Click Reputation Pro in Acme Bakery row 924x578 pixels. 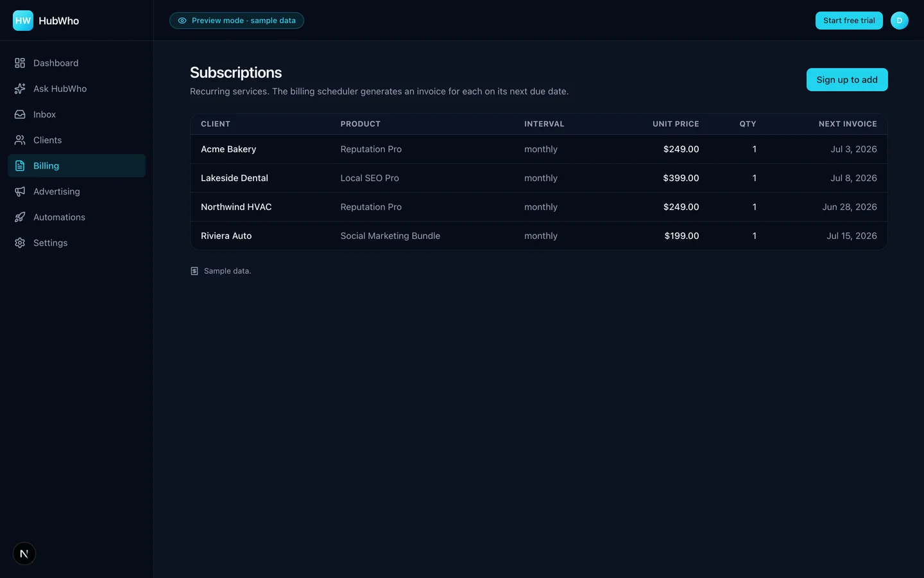(371, 149)
